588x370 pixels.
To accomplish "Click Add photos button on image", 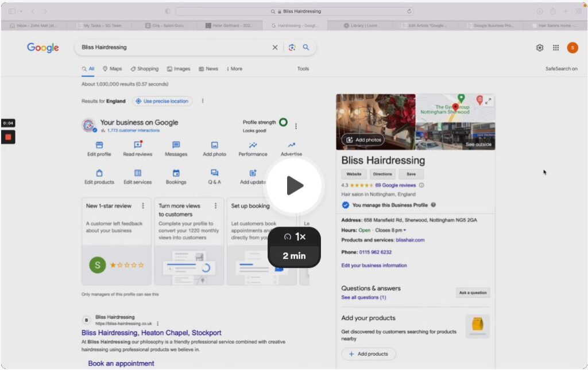I will 363,140.
